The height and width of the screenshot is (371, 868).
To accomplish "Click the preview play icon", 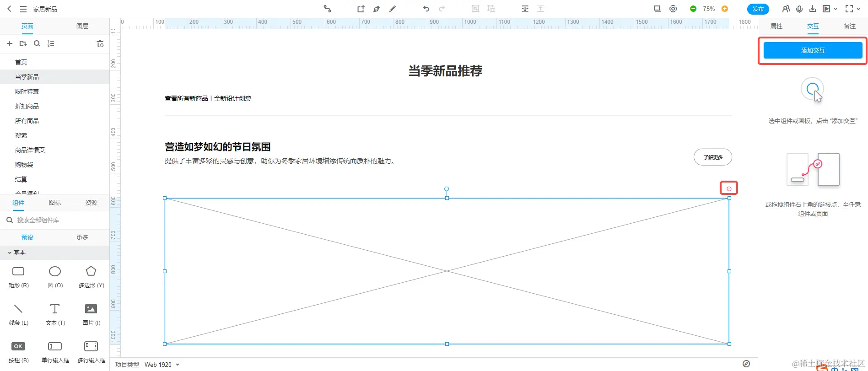I will point(826,9).
